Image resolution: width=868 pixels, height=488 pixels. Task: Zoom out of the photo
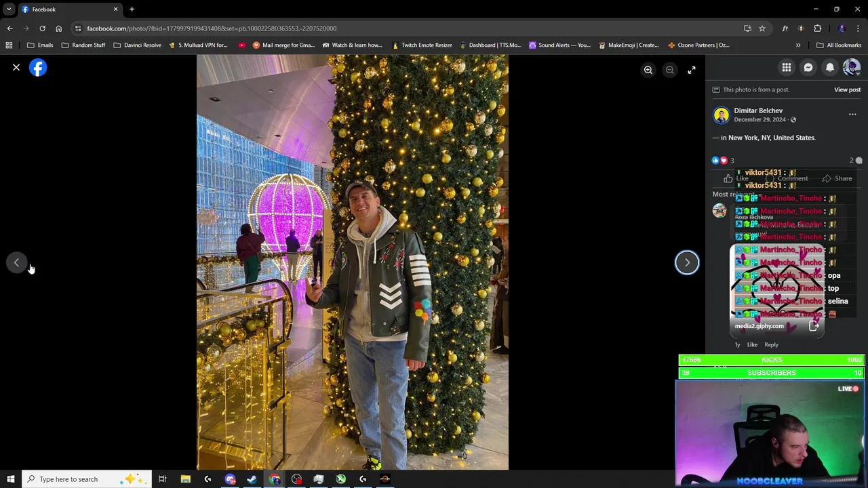(670, 70)
